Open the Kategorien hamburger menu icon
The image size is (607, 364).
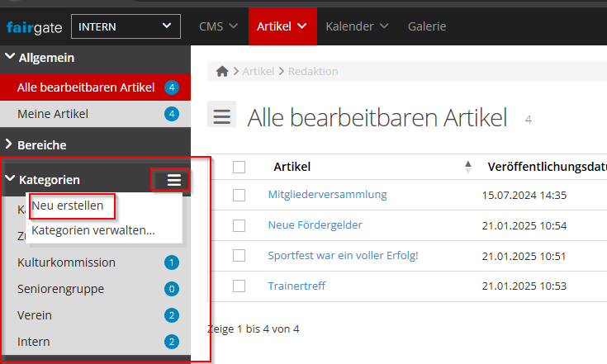click(x=174, y=180)
